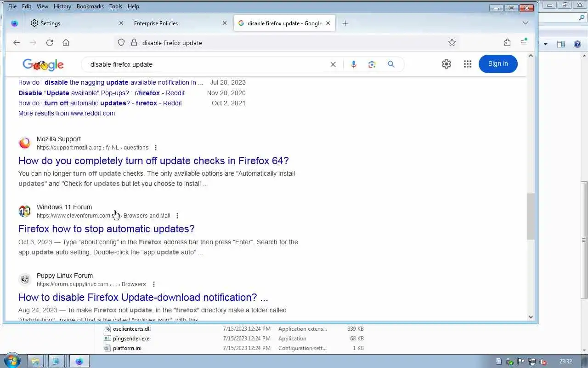Close the Enterprise Policies tab
Image resolution: width=588 pixels, height=368 pixels.
pyautogui.click(x=225, y=23)
